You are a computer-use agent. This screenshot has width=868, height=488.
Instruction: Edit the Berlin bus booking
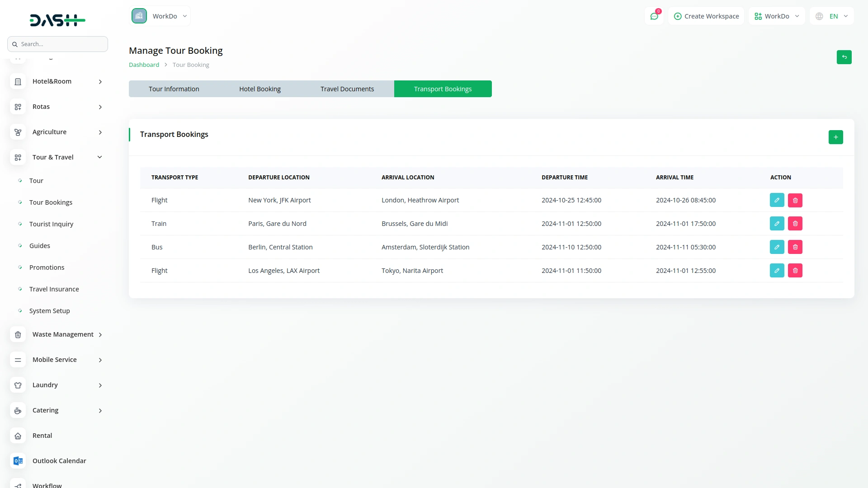pyautogui.click(x=777, y=247)
